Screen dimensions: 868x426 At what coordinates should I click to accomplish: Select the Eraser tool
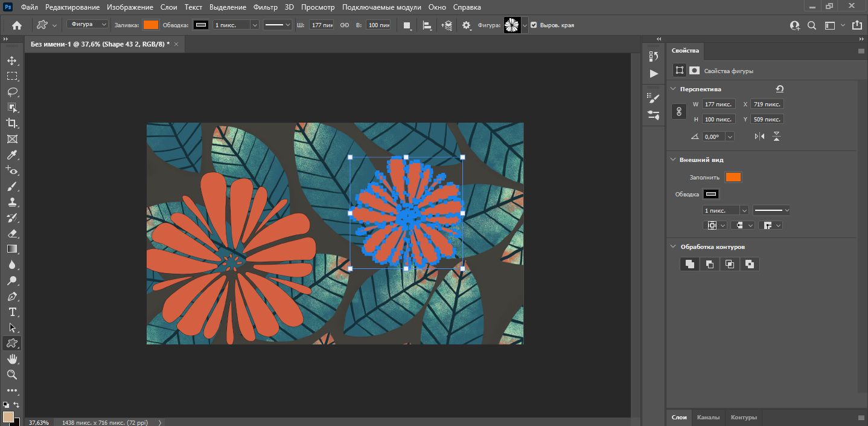coord(11,233)
